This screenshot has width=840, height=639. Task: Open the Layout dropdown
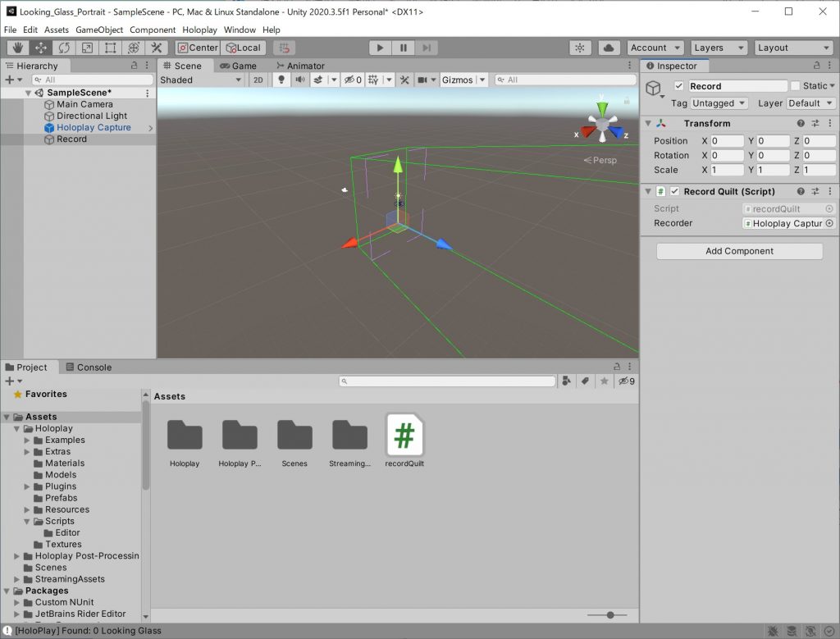793,48
